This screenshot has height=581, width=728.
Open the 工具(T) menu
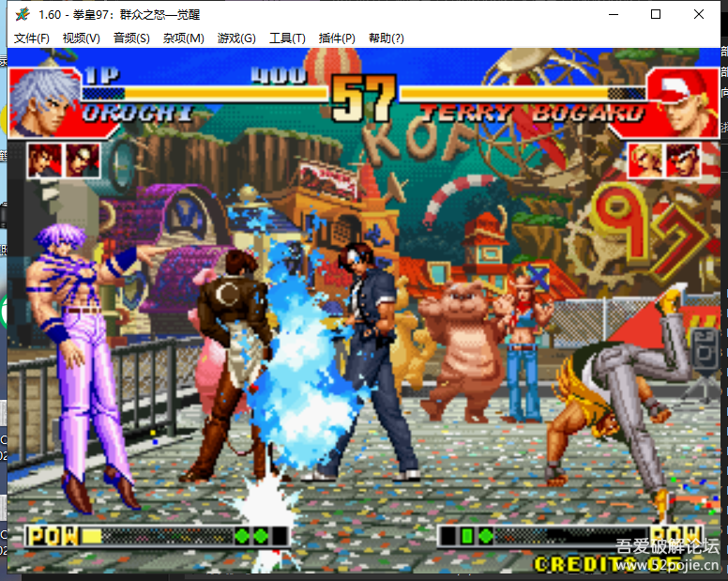(287, 38)
